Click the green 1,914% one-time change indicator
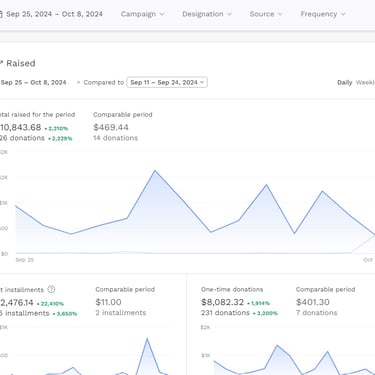 259,303
